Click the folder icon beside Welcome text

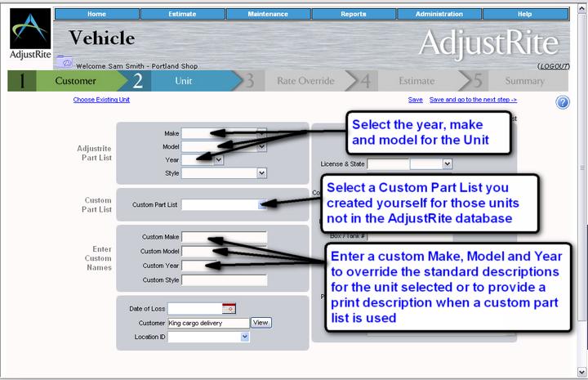pos(65,62)
